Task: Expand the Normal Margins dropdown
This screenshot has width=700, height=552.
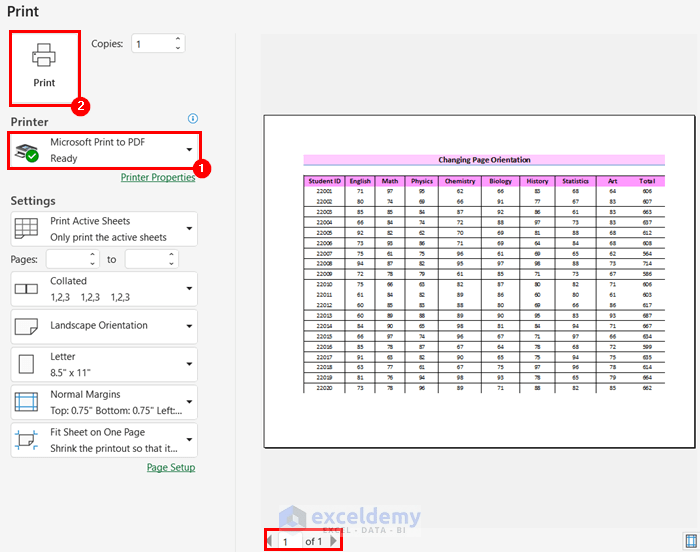Action: pos(104,402)
